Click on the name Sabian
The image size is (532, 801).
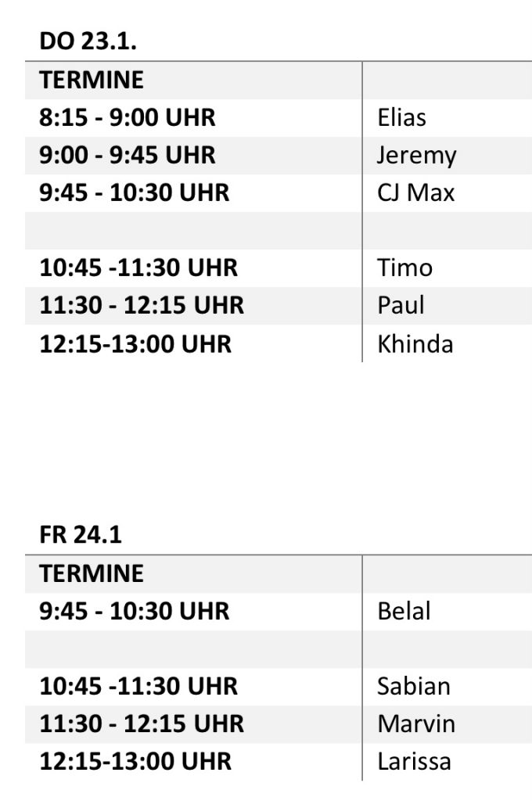click(x=413, y=687)
